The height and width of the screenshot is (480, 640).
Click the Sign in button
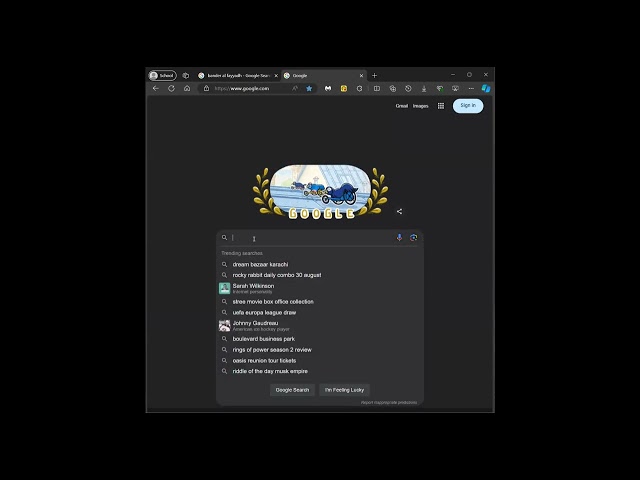pyautogui.click(x=468, y=106)
